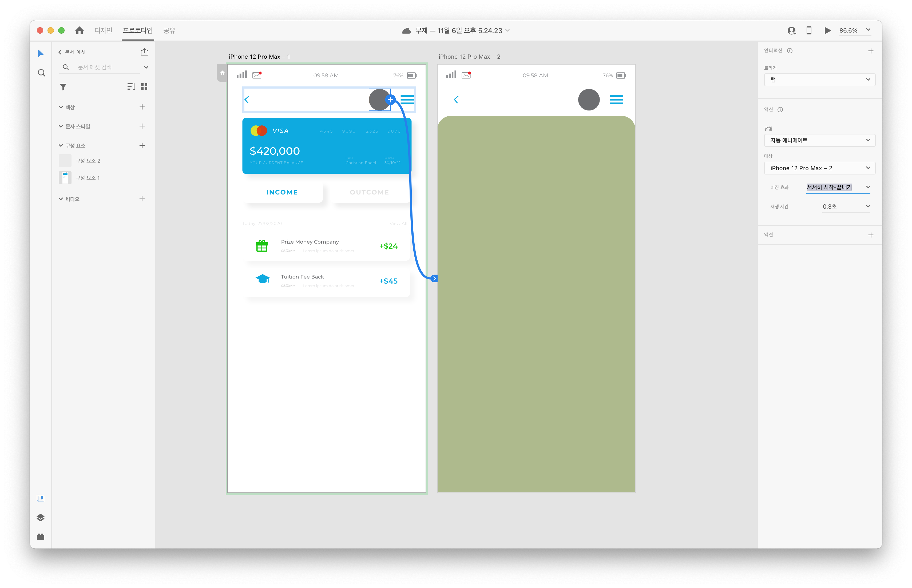Click the mobile device preview icon
Image resolution: width=912 pixels, height=588 pixels.
(808, 30)
